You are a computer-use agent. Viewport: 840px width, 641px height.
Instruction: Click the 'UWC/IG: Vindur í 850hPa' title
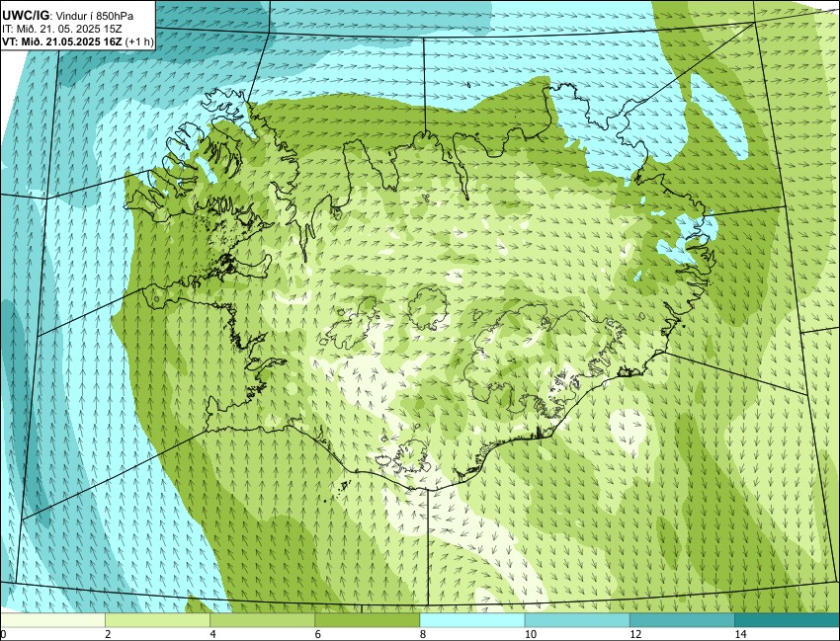click(67, 16)
